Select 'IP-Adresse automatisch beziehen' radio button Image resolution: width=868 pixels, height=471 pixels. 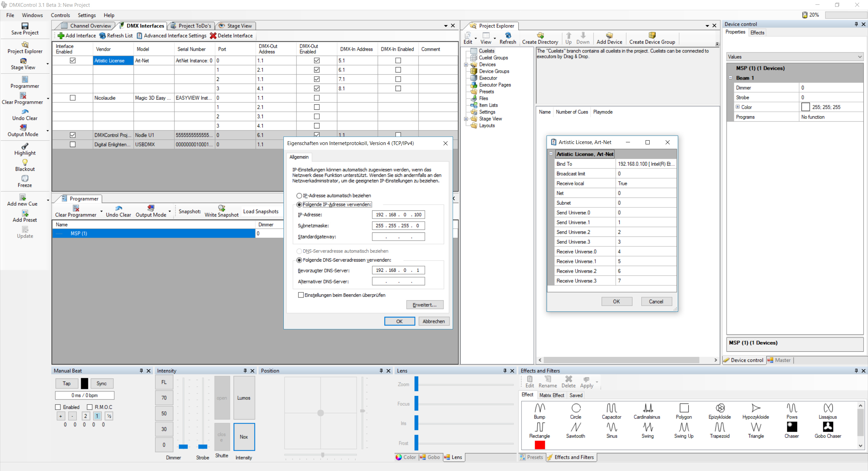299,196
